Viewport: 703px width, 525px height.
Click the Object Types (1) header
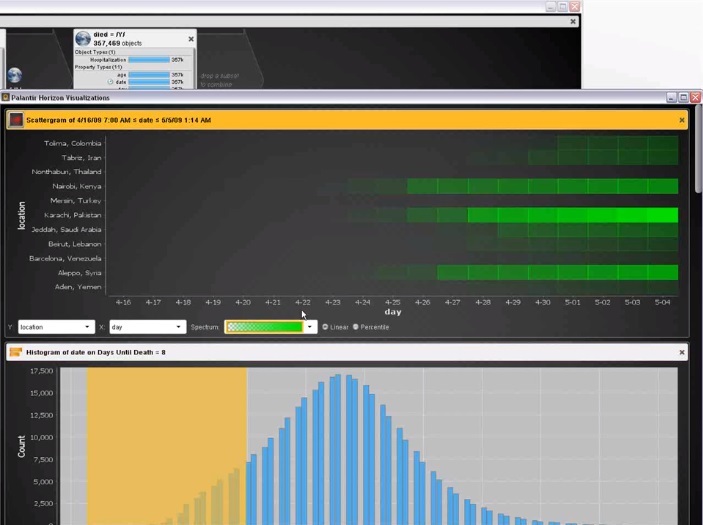95,52
